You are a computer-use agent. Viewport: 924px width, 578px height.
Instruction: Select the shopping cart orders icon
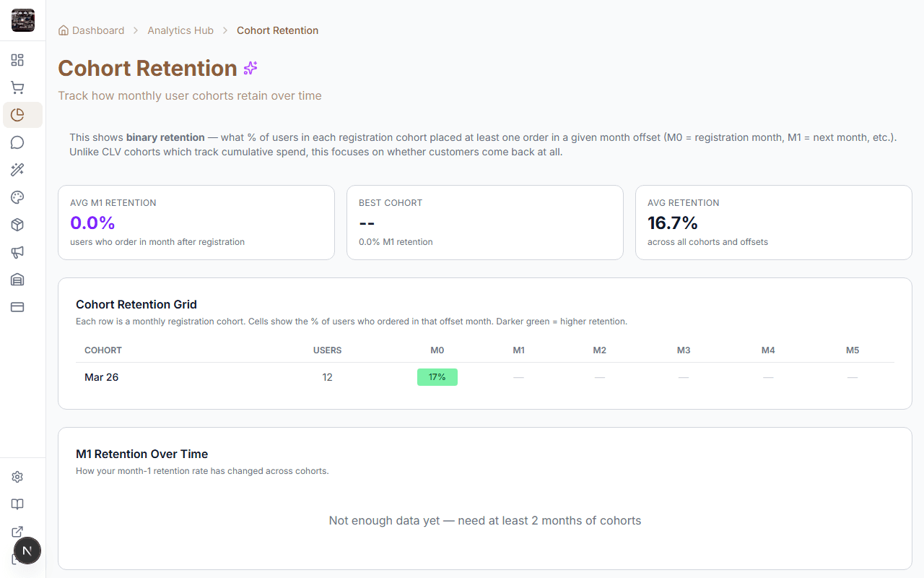[x=17, y=87]
